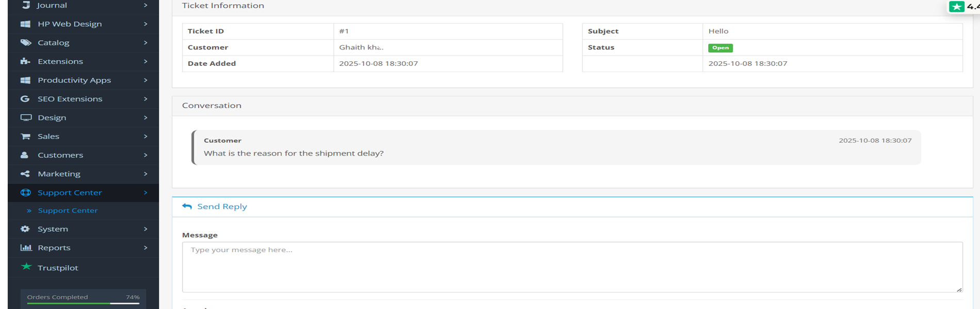The image size is (980, 309).
Task: Click the Sales shopping cart icon
Action: [x=25, y=136]
